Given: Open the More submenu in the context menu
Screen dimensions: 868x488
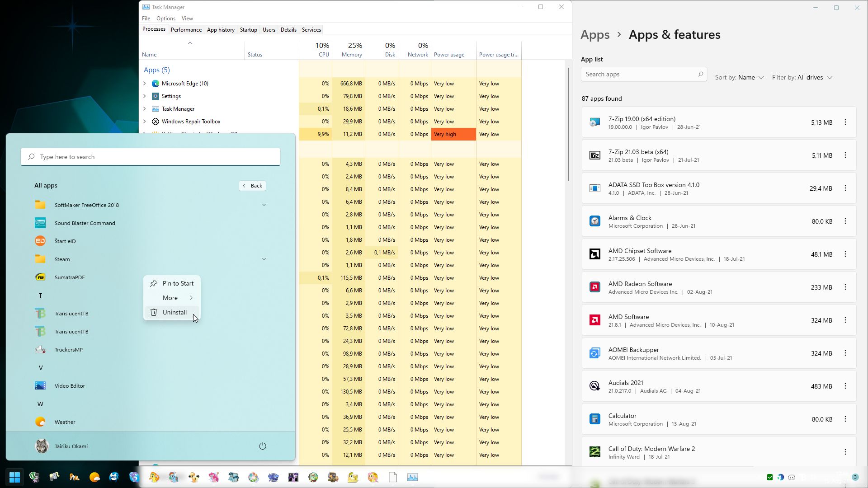Looking at the screenshot, I should coord(171,298).
